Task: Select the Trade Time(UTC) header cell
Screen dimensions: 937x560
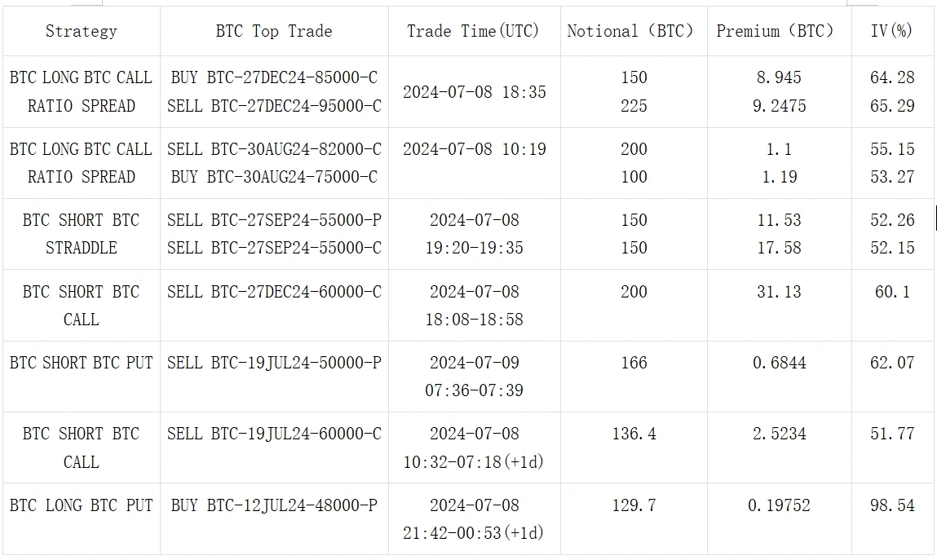Action: [473, 31]
